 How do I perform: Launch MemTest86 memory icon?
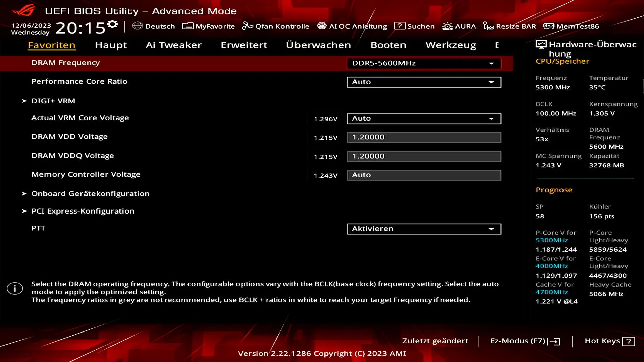(x=549, y=26)
